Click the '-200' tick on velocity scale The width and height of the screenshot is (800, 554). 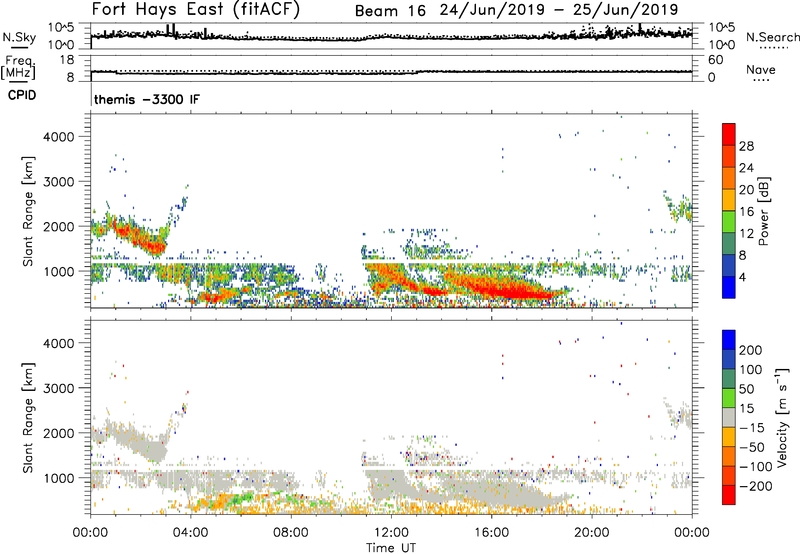point(755,486)
